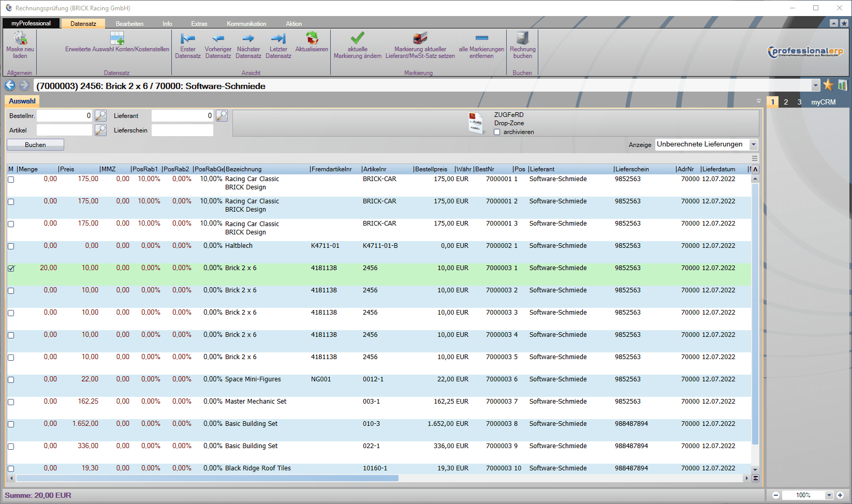The image size is (852, 504).
Task: Expand side panel arrow near page tabs
Action: click(x=759, y=101)
